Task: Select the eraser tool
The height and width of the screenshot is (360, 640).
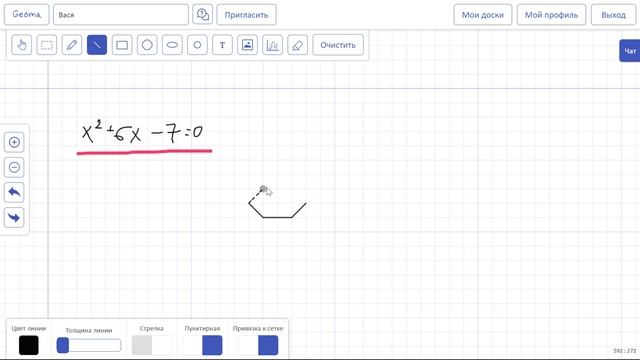Action: coord(298,45)
